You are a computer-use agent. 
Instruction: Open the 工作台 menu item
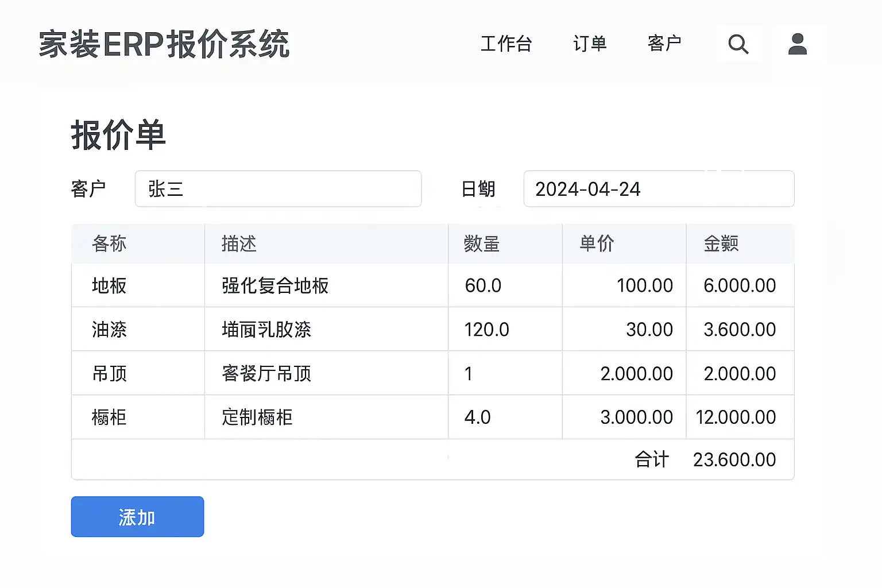(506, 44)
